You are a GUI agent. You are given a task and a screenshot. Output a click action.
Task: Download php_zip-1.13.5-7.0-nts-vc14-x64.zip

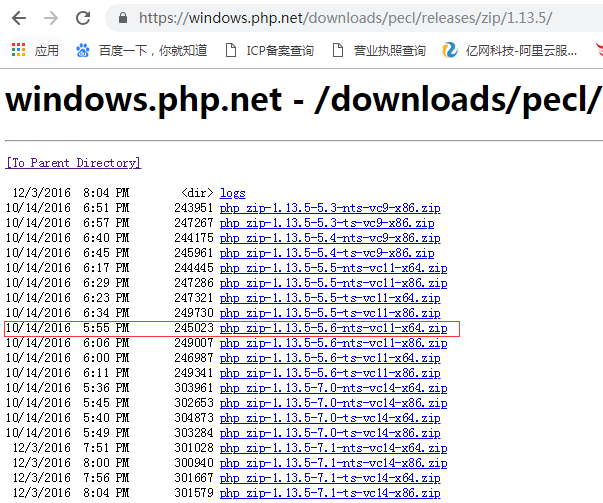coord(333,388)
